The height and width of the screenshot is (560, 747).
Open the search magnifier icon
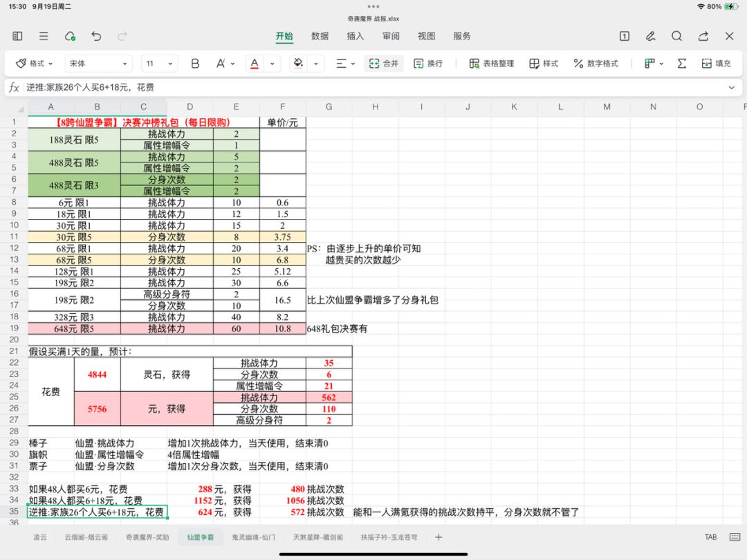point(676,36)
